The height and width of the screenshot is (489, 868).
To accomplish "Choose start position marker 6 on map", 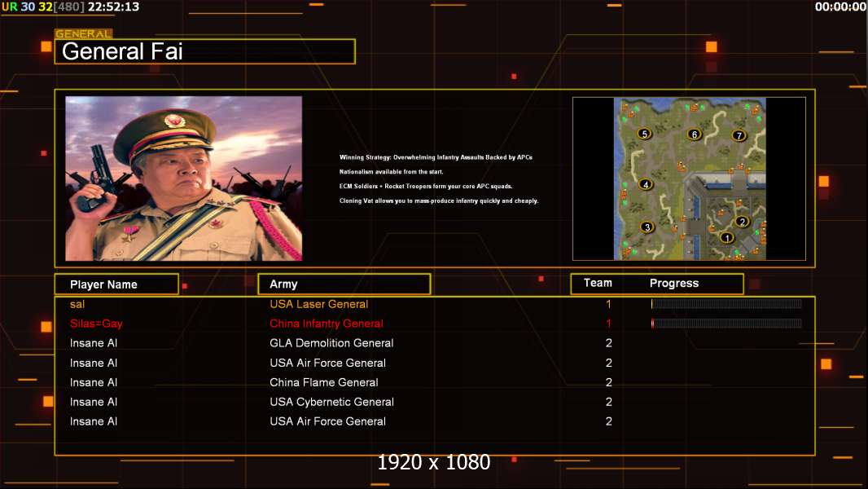I will [695, 134].
